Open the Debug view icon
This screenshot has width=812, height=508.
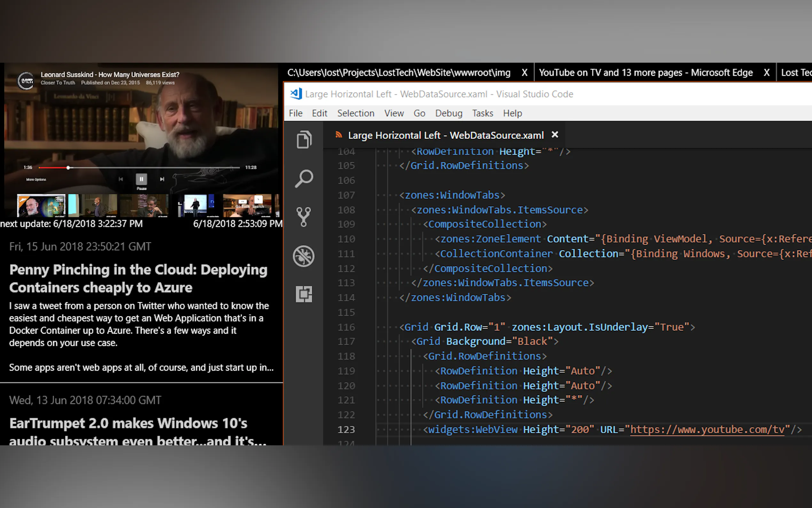point(304,256)
